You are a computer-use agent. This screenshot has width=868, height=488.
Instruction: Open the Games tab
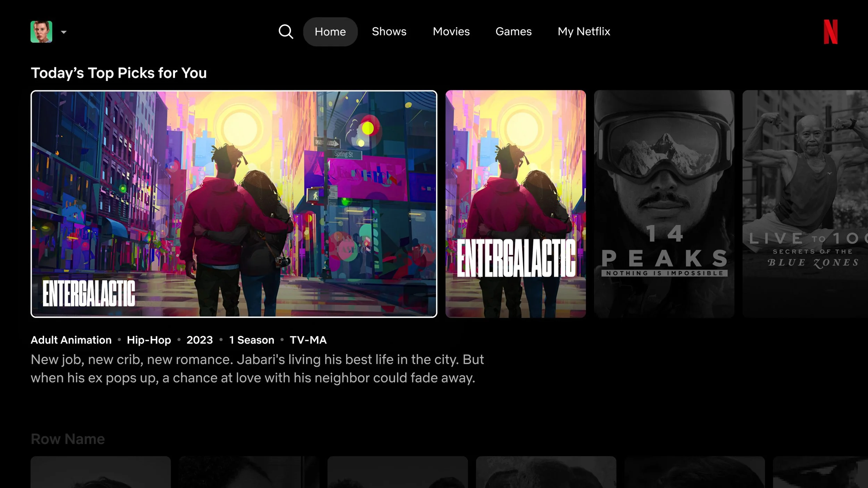(x=513, y=32)
